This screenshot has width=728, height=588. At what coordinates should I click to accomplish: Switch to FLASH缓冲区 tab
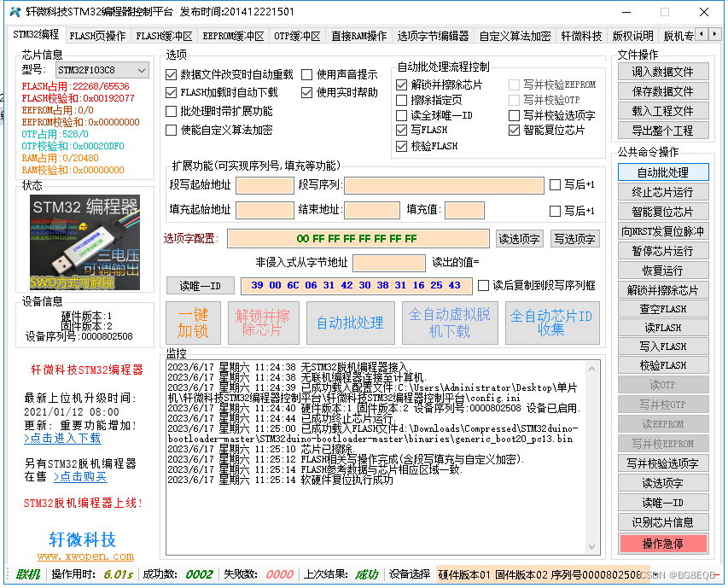coord(164,36)
